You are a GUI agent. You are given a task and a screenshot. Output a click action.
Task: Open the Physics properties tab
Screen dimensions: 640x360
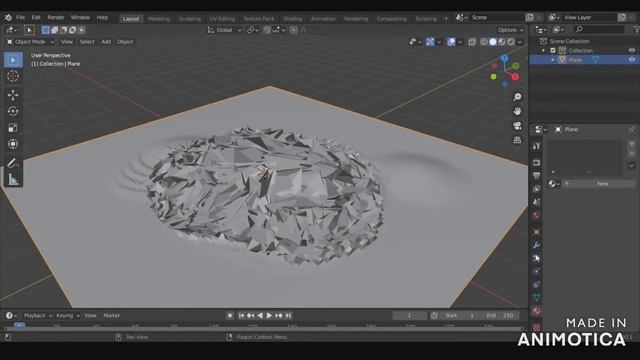537,271
